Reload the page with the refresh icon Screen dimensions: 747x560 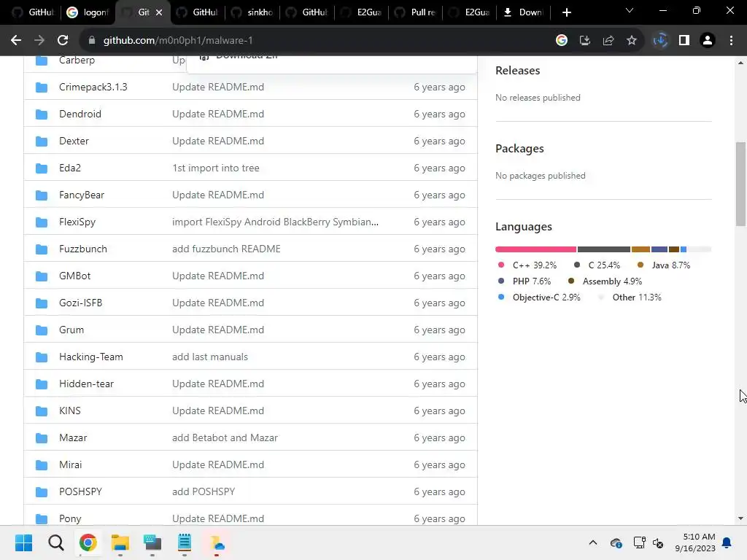(x=63, y=41)
